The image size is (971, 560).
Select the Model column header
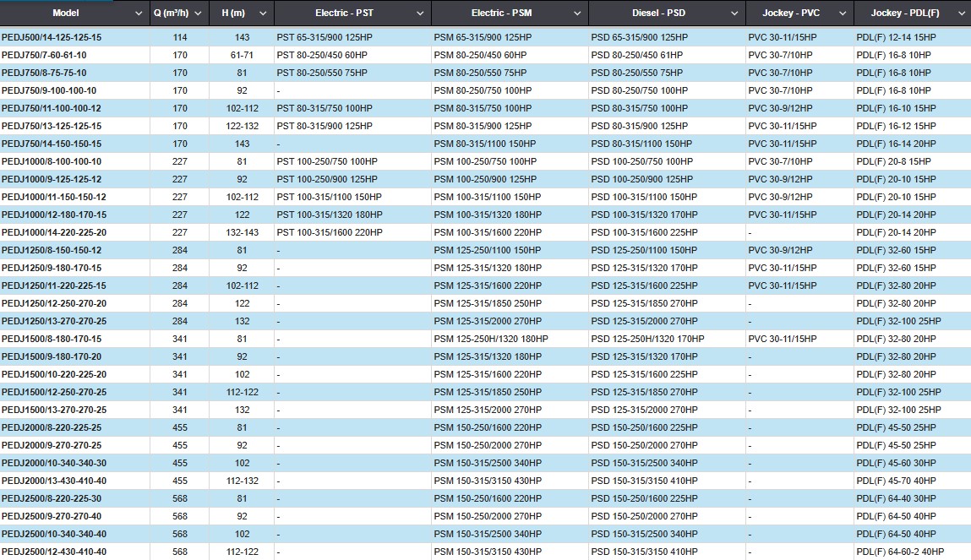[x=66, y=13]
